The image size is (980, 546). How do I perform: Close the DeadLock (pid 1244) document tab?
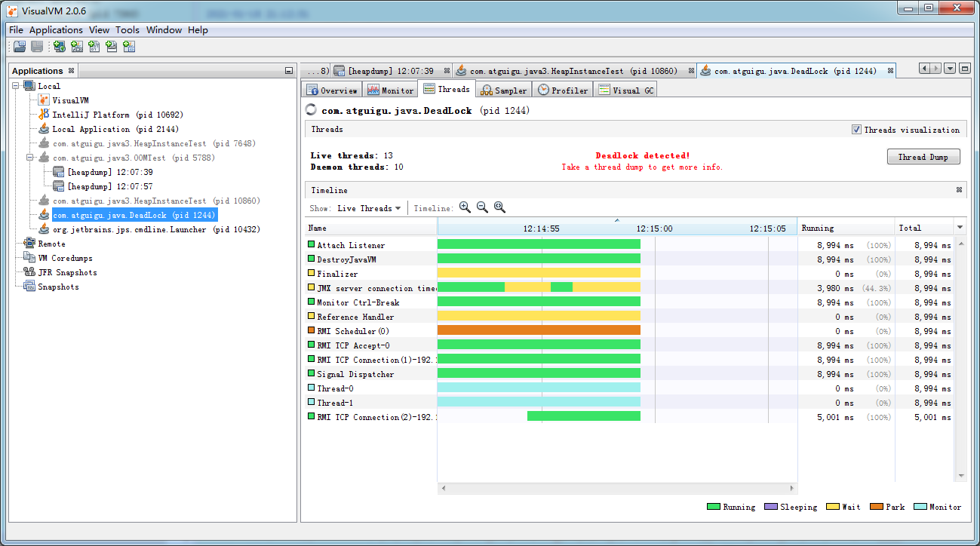pos(890,71)
